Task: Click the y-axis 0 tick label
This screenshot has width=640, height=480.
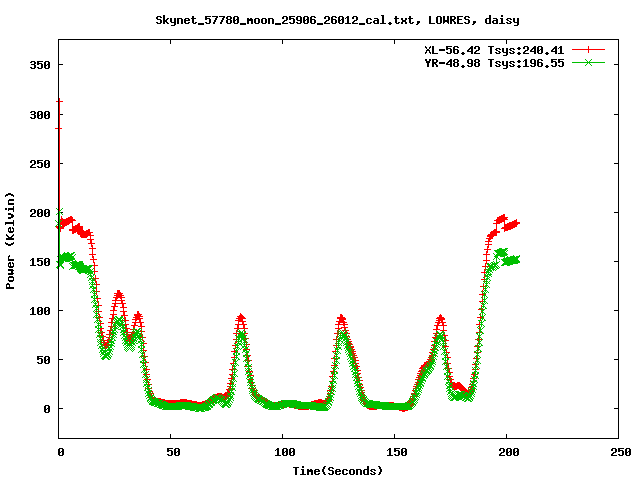Action: [47, 409]
